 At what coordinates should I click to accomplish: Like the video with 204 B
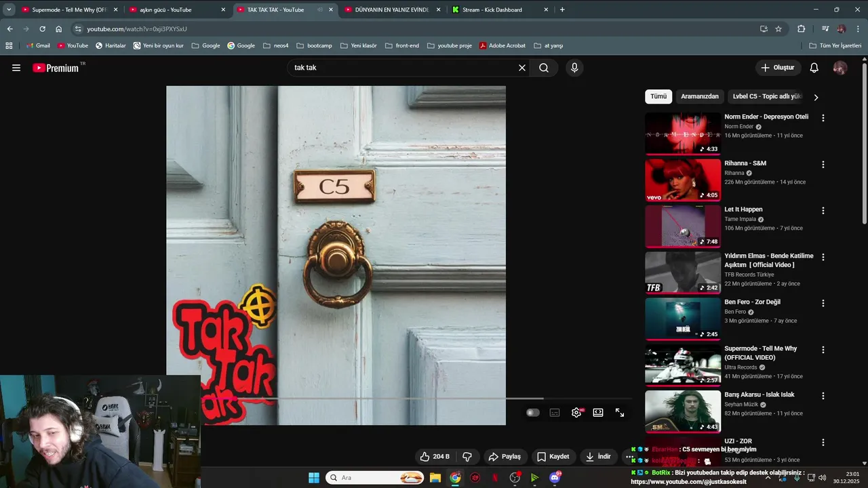coord(434,457)
